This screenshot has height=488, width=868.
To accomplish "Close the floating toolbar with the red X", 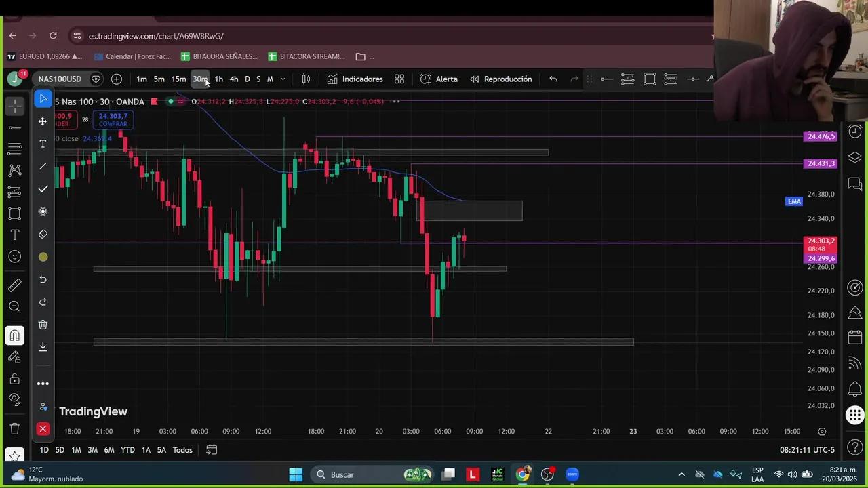I will [x=43, y=429].
